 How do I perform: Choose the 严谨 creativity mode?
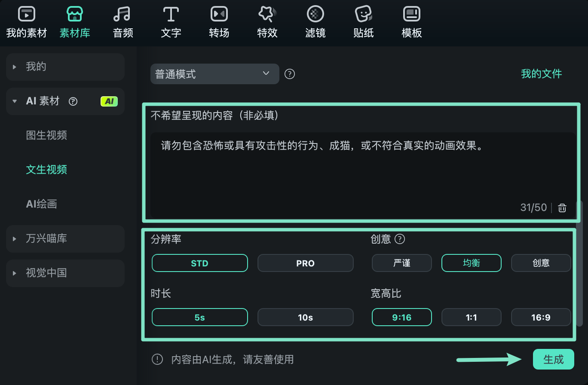401,263
